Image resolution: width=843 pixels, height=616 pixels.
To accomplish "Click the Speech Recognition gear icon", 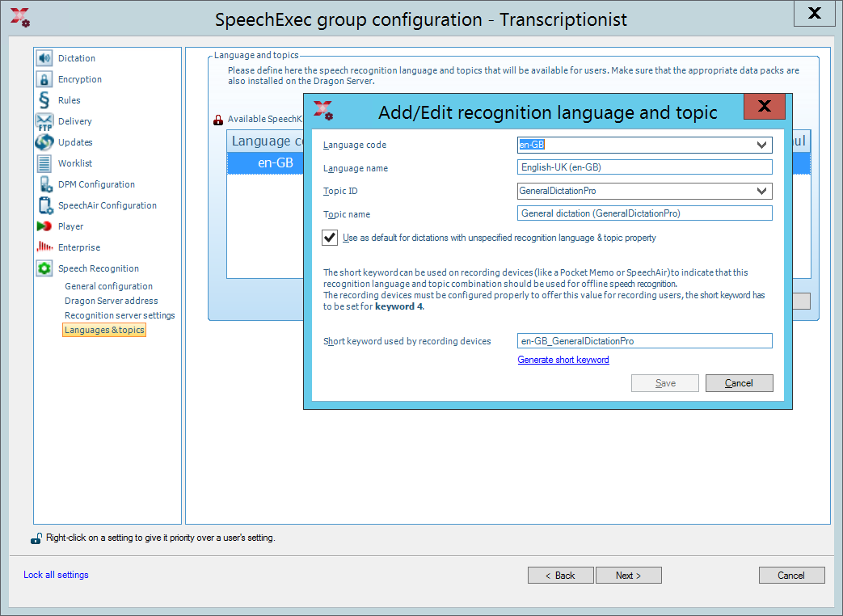I will (x=44, y=268).
